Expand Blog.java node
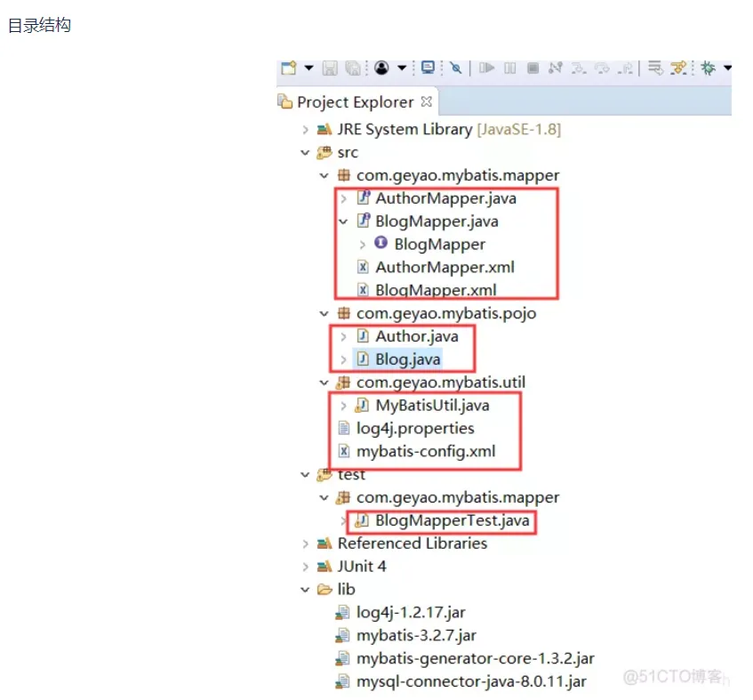753x700 pixels. tap(343, 359)
